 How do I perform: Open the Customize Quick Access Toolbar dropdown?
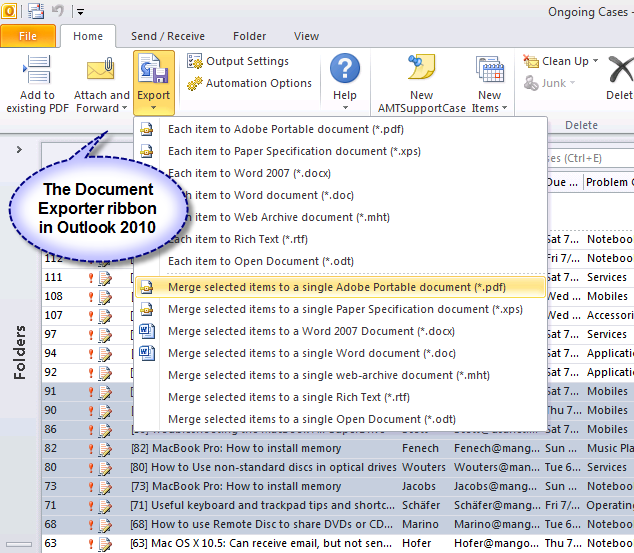click(80, 12)
